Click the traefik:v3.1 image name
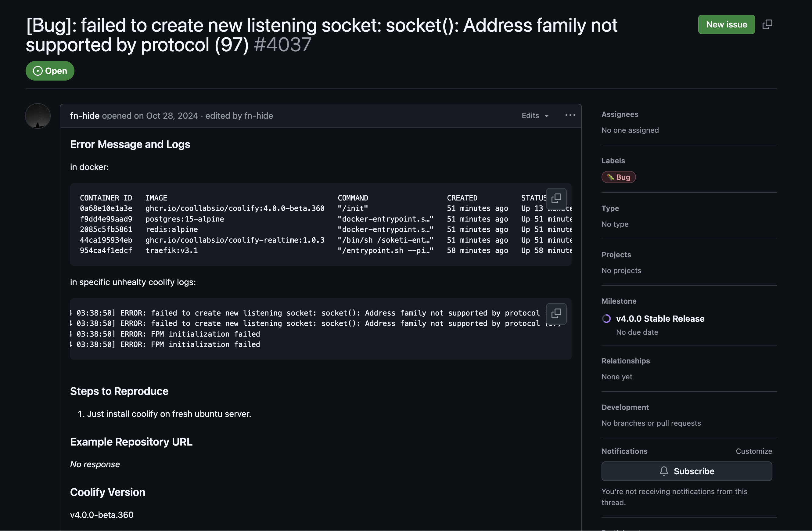This screenshot has width=812, height=531. coord(172,251)
